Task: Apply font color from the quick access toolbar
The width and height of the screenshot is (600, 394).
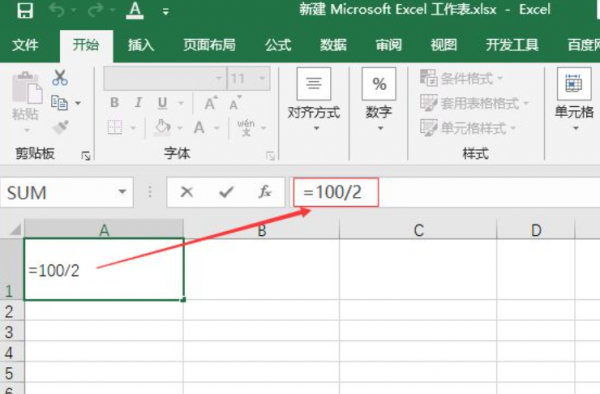Action: click(x=135, y=10)
